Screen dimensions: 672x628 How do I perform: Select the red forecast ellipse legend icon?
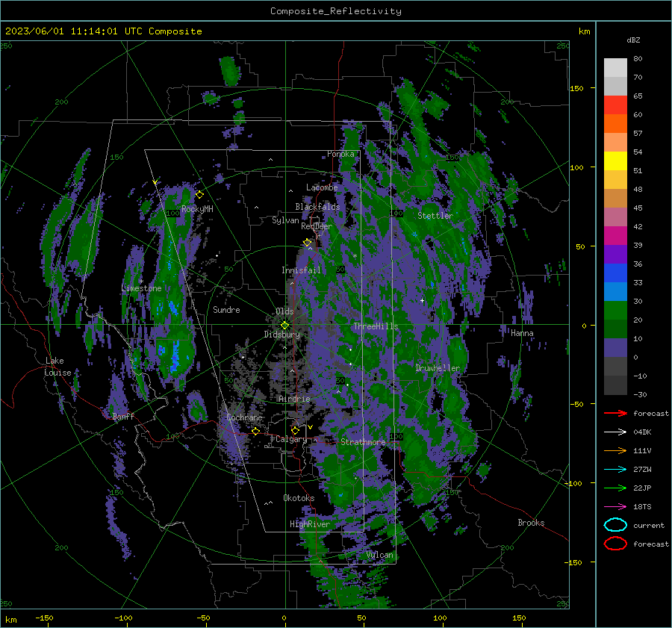pyautogui.click(x=615, y=544)
